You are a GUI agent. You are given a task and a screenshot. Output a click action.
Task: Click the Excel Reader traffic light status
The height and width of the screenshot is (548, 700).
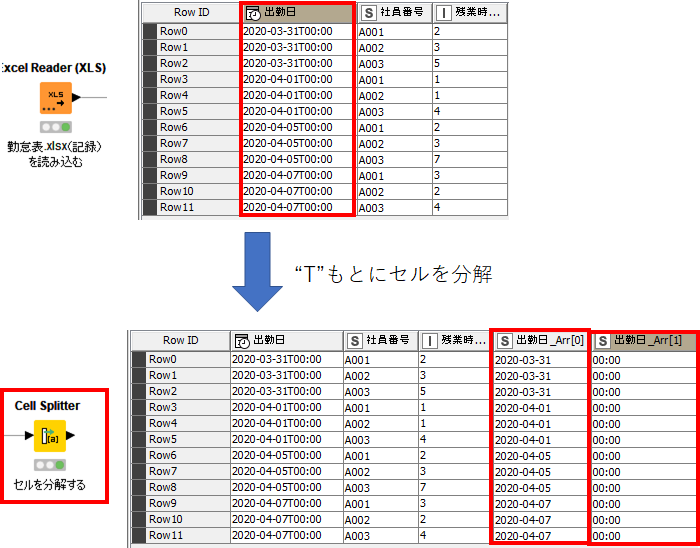(x=56, y=128)
